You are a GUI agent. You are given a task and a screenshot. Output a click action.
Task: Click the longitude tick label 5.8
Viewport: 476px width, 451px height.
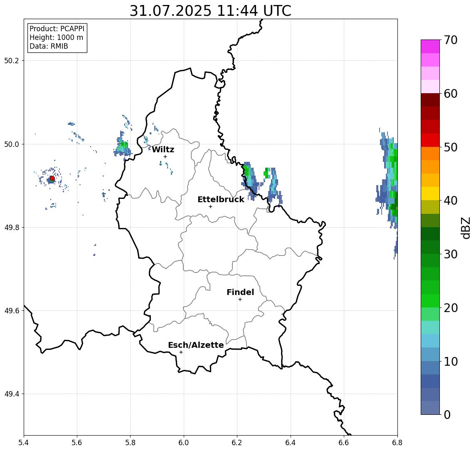pos(131,443)
